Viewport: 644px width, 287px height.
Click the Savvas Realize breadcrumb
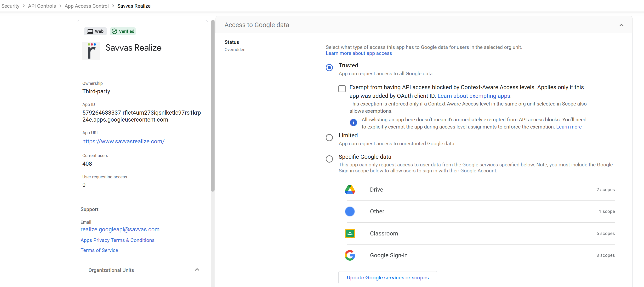coord(134,6)
